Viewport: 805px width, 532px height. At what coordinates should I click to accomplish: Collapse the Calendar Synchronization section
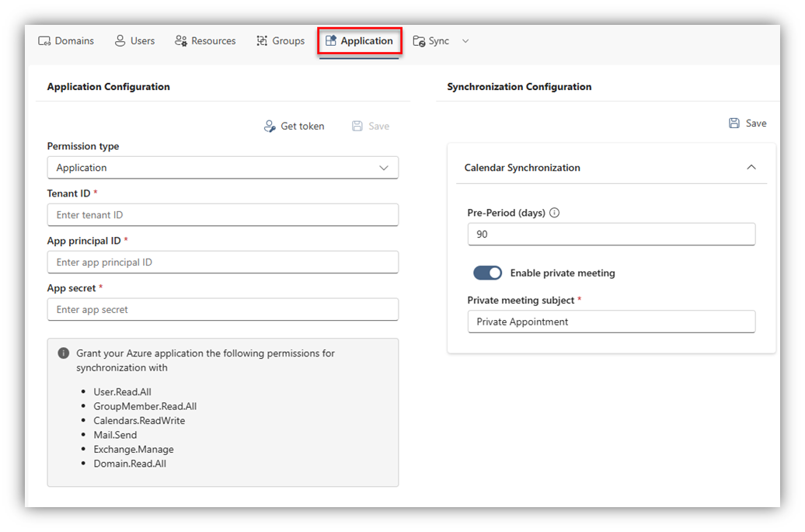(x=751, y=168)
